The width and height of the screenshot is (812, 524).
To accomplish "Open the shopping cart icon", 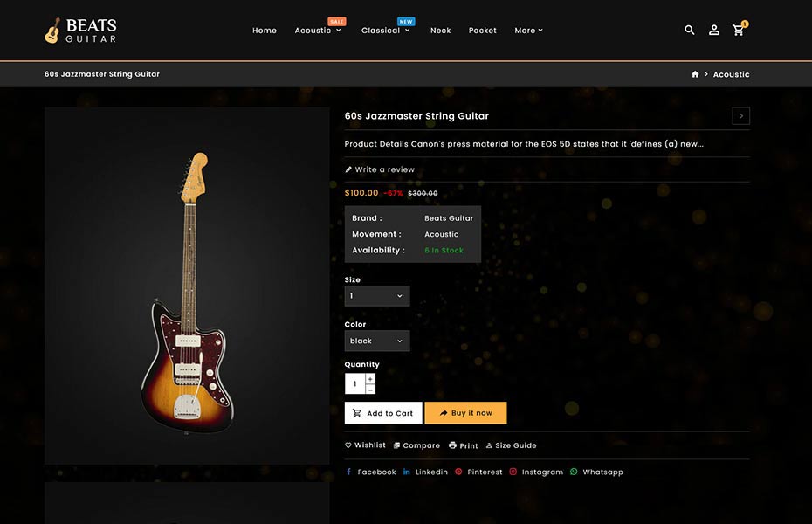I will (739, 30).
